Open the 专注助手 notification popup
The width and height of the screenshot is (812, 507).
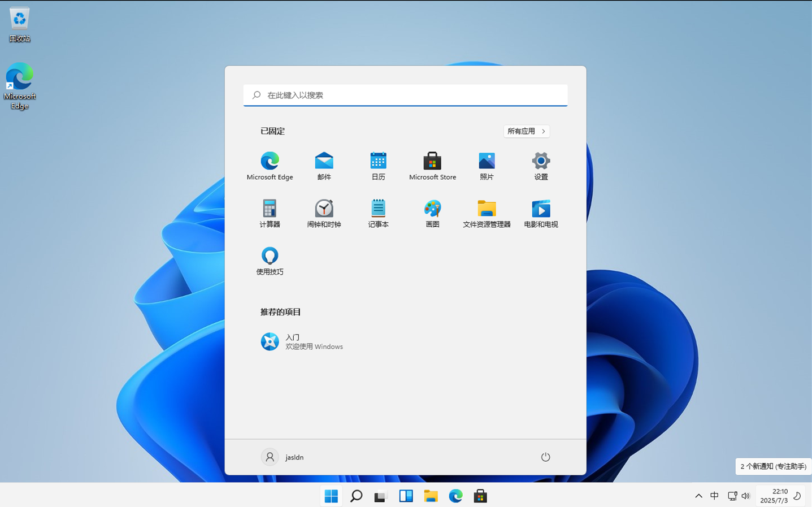773,466
